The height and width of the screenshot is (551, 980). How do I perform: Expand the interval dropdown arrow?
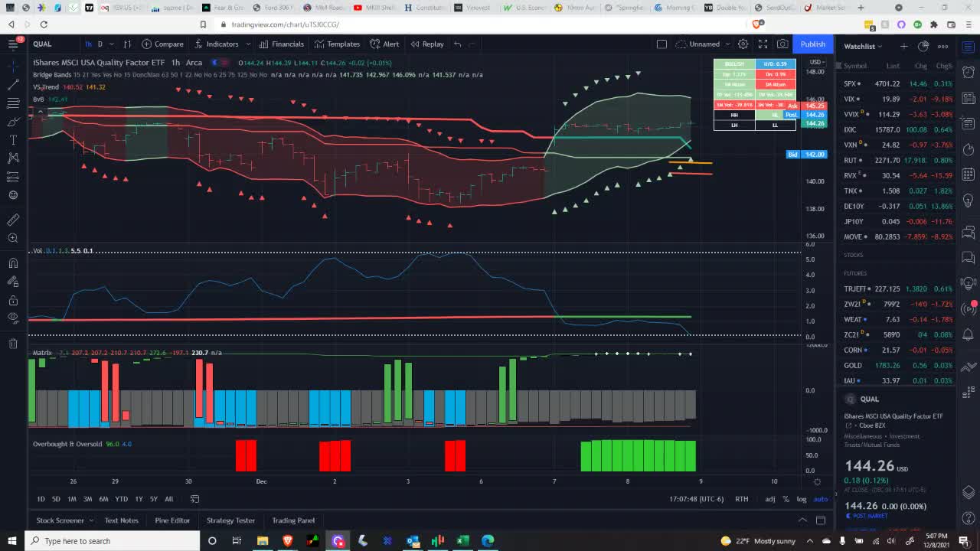(x=111, y=44)
